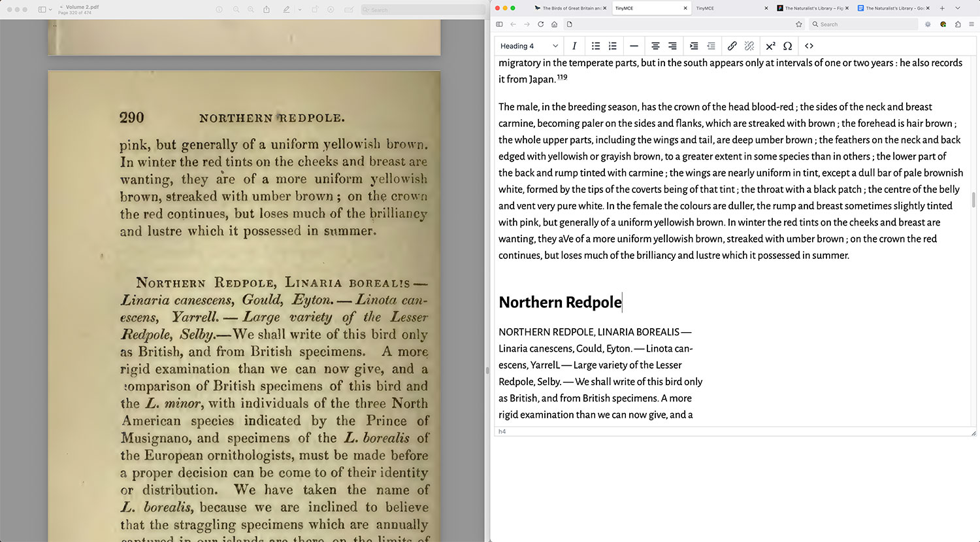Zoom in on the PDF in Preview
Viewport: 980px width, 542px height.
(x=251, y=10)
